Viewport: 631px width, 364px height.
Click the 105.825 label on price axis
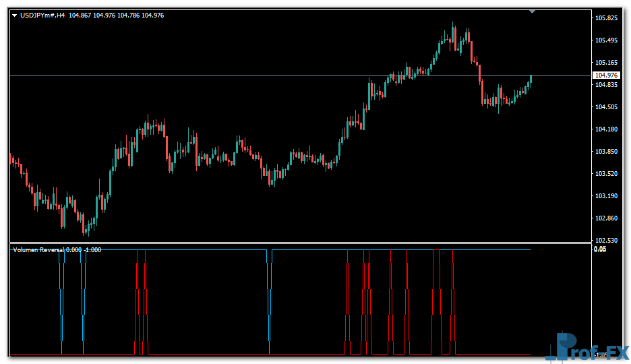point(607,18)
